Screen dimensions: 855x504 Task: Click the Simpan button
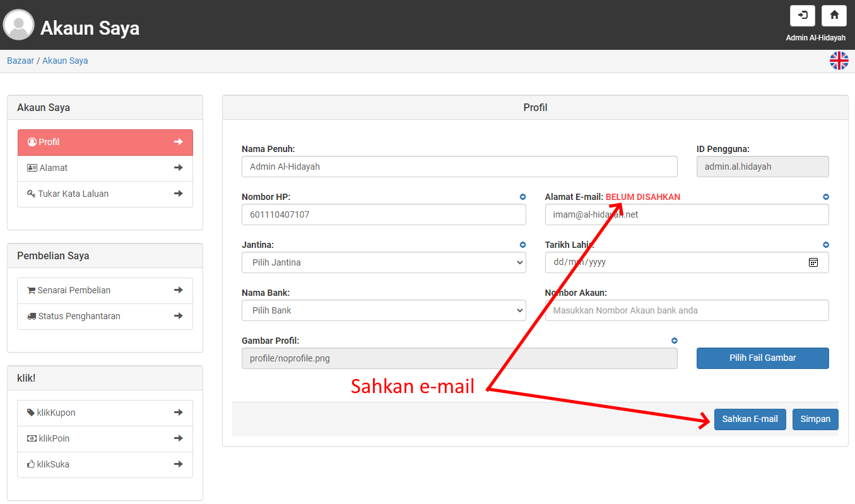[815, 419]
